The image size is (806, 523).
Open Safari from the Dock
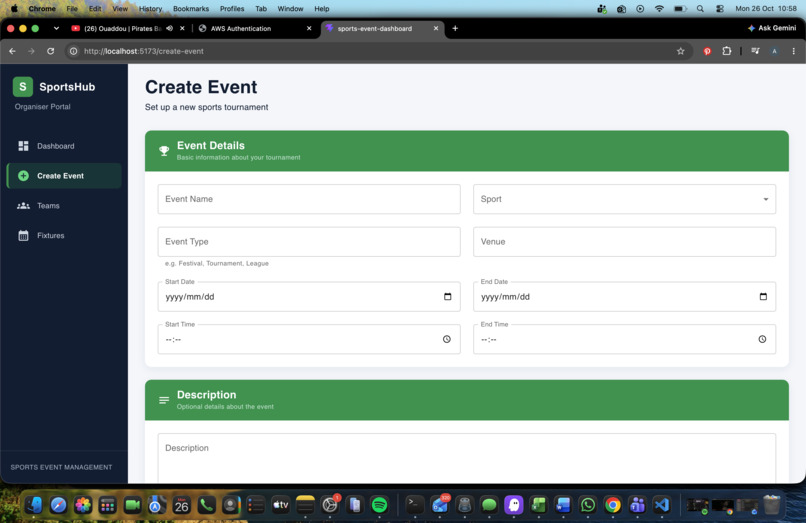coord(58,505)
